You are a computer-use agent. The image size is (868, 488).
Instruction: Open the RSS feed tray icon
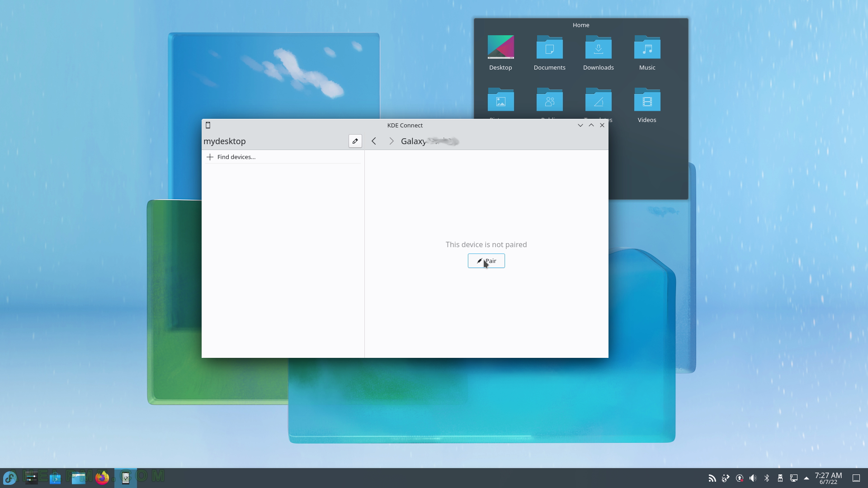point(712,478)
